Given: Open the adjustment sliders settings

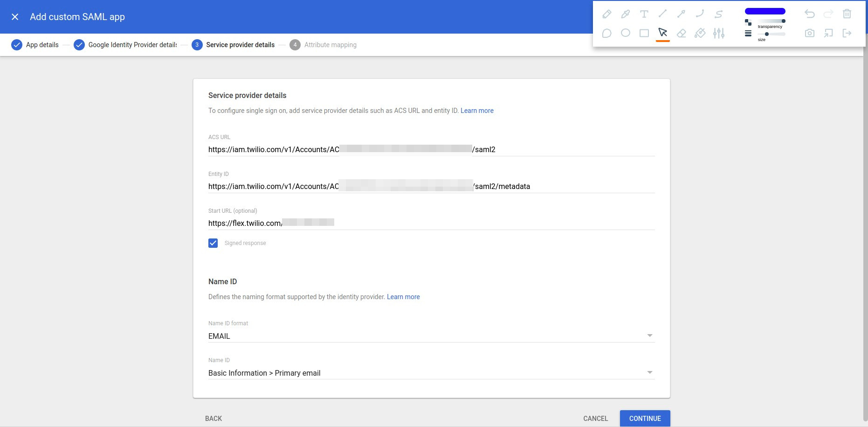Looking at the screenshot, I should click(718, 33).
